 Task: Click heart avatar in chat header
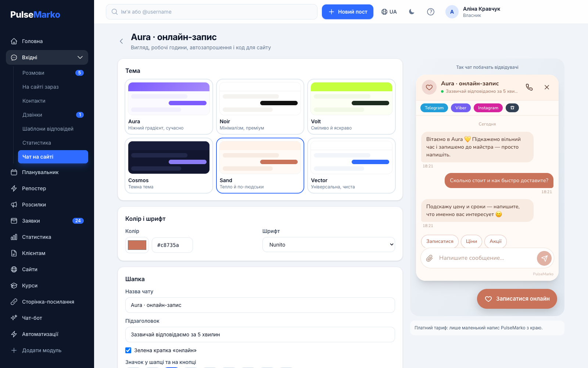tap(429, 87)
